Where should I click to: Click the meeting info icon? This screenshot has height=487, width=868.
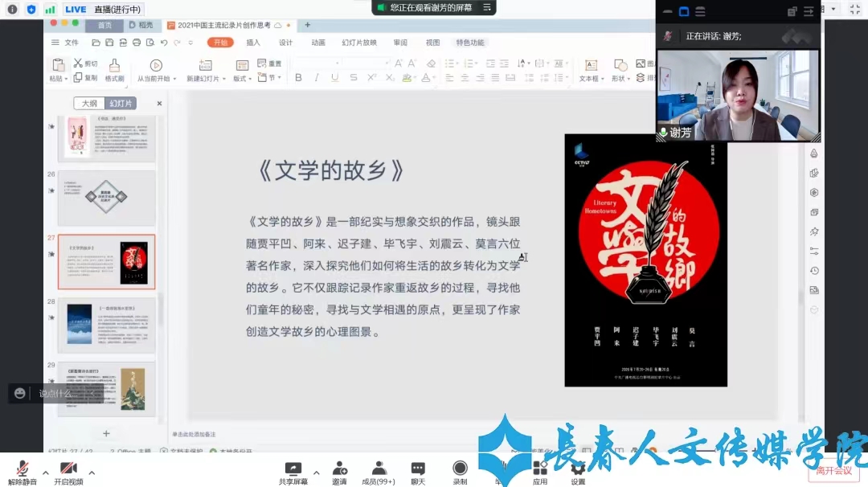click(12, 10)
